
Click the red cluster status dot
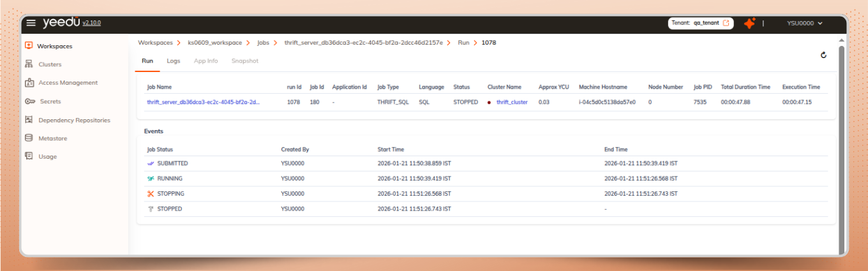(x=490, y=102)
